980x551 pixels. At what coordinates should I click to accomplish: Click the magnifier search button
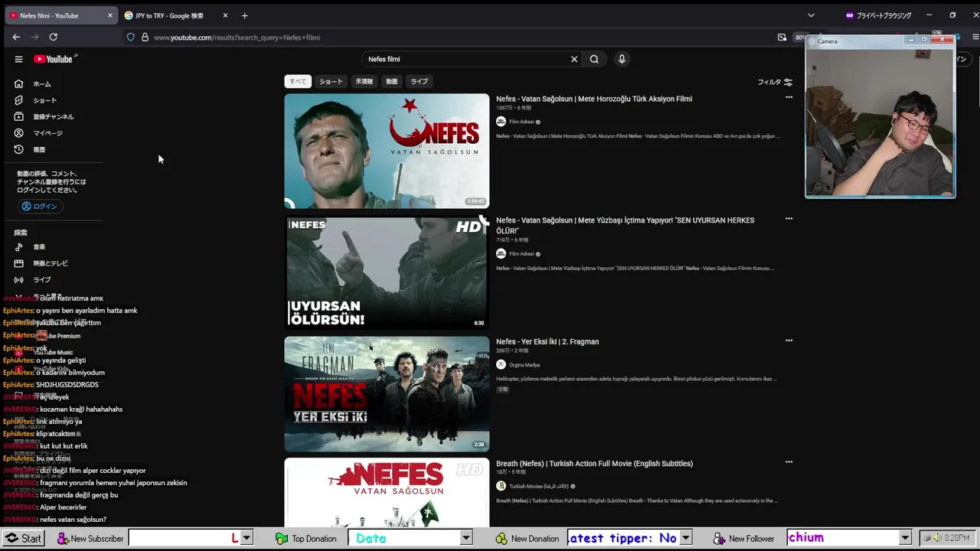click(594, 59)
